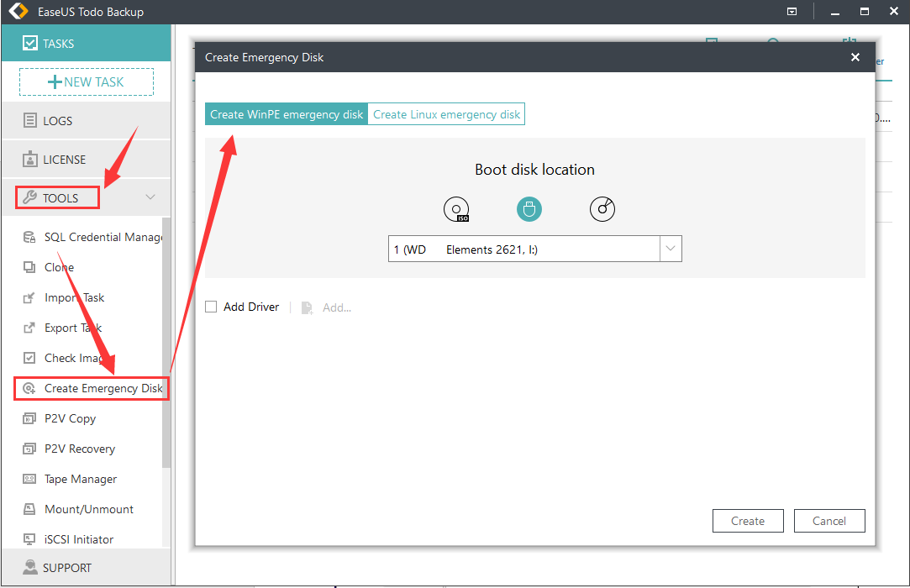The height and width of the screenshot is (588, 910).
Task: Open the LOGS section
Action: tap(86, 121)
